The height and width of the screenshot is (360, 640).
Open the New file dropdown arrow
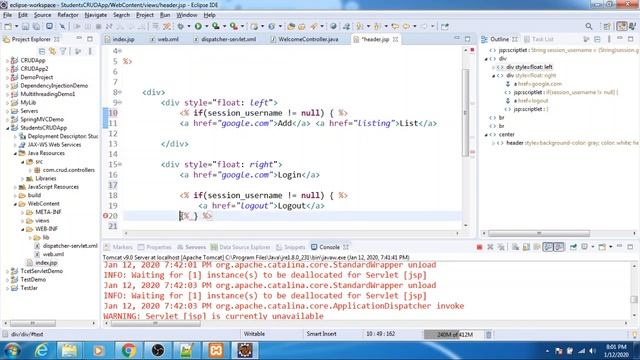pos(16,27)
